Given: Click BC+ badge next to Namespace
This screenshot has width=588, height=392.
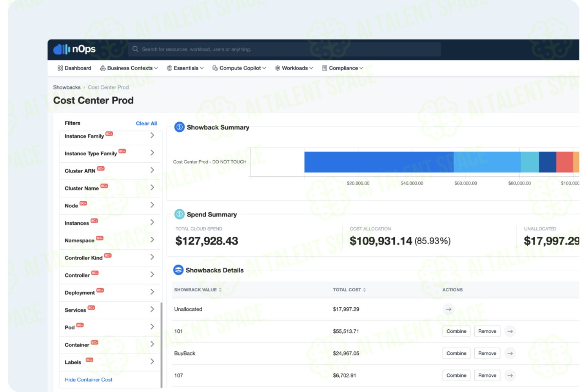Looking at the screenshot, I should (100, 238).
